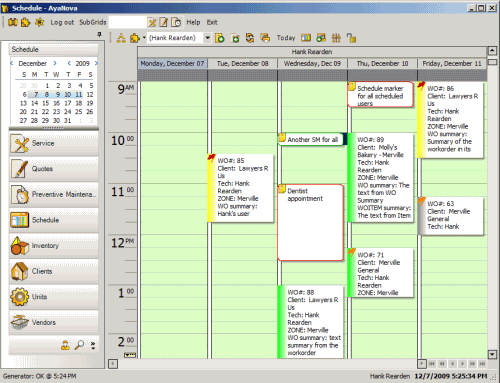
Task: Click the Exit menu item
Action: coord(212,22)
